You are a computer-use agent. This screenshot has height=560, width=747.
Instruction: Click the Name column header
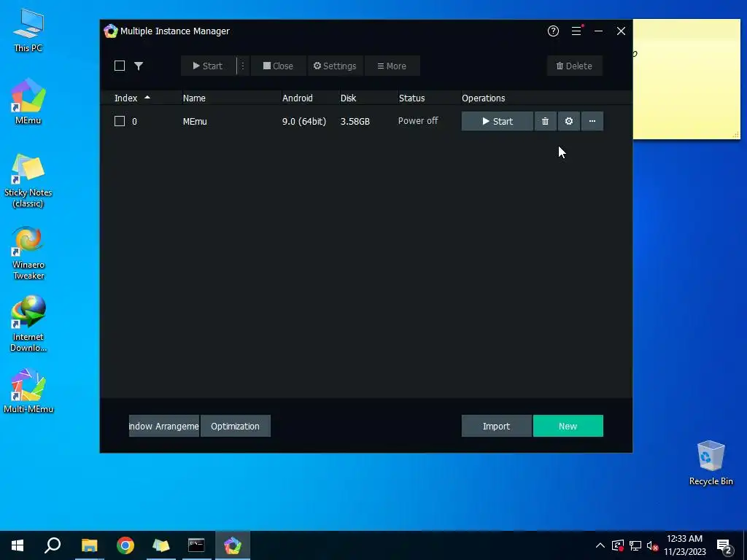coord(194,98)
